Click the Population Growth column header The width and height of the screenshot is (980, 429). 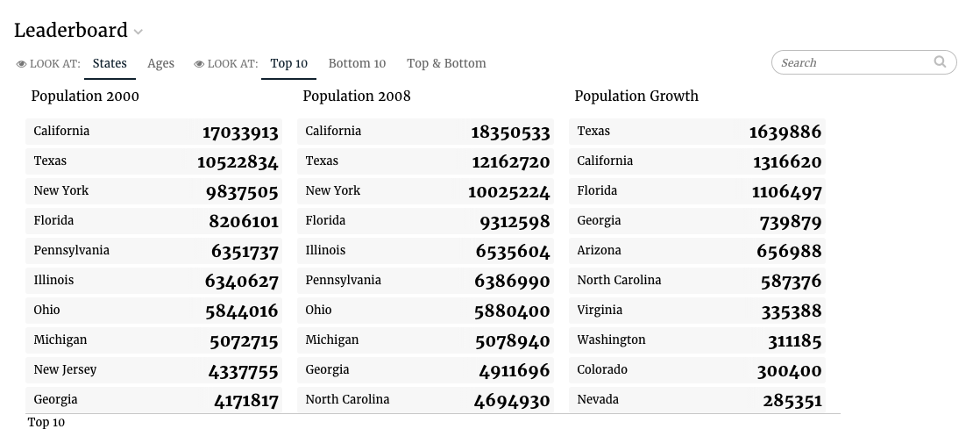pos(636,96)
